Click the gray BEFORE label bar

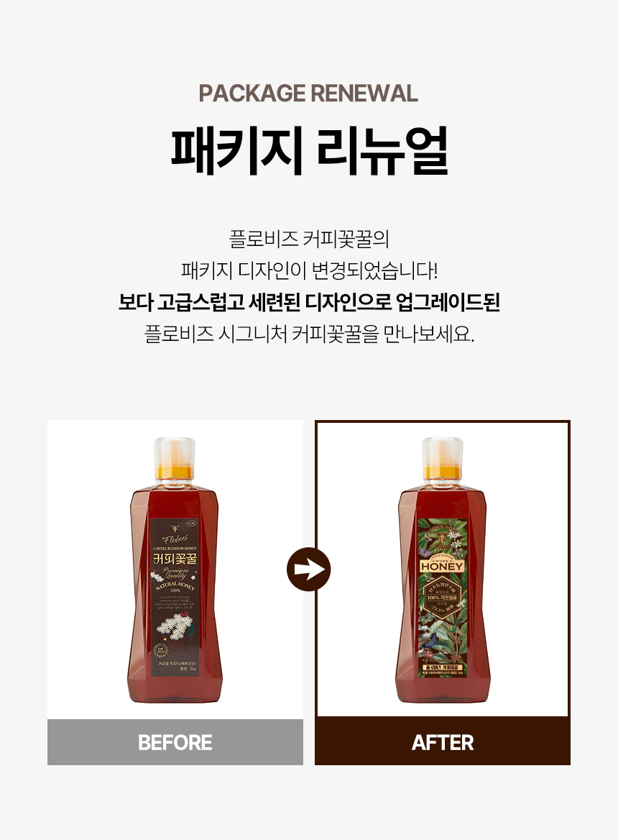(x=175, y=742)
